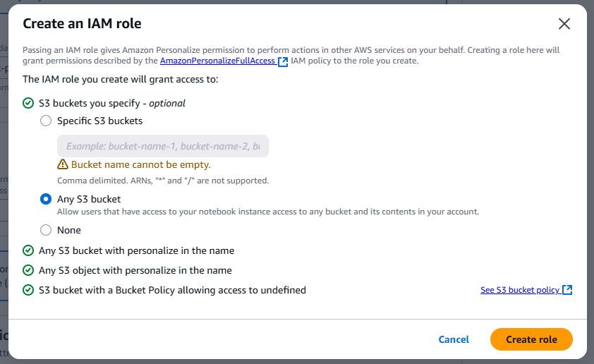Viewport: 594px width, 364px height.
Task: Click the bucket names input field
Action: [x=163, y=147]
